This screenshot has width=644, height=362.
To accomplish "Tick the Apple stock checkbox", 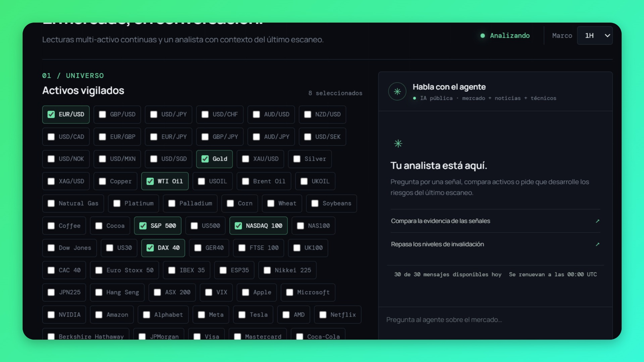I will [x=246, y=292].
